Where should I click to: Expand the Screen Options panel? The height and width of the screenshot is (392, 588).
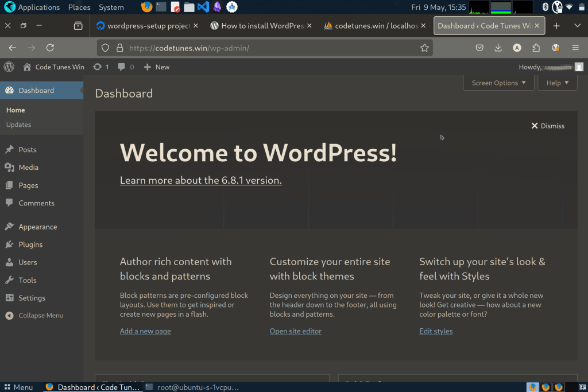click(x=499, y=83)
